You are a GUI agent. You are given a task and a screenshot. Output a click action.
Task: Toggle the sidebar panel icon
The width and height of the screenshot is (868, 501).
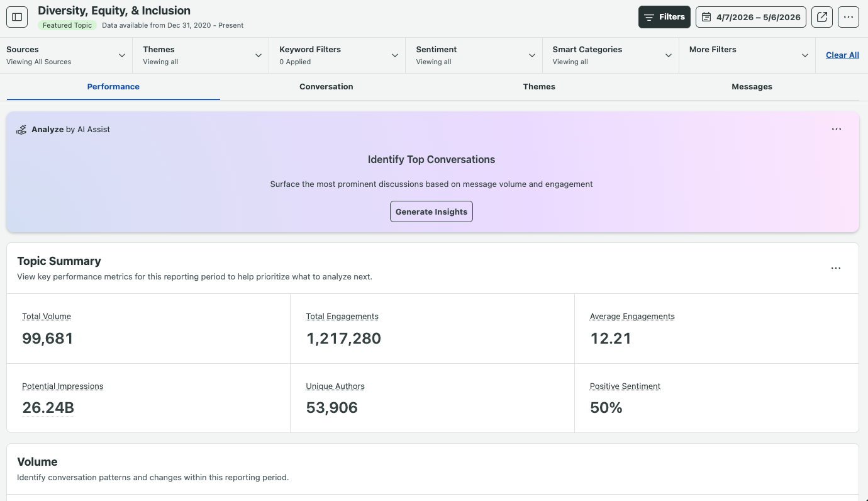[17, 17]
